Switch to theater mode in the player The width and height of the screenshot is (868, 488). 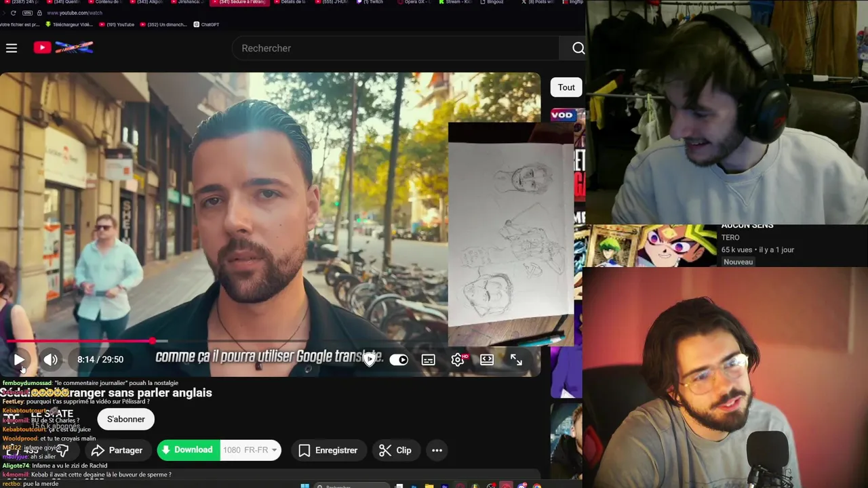point(487,360)
